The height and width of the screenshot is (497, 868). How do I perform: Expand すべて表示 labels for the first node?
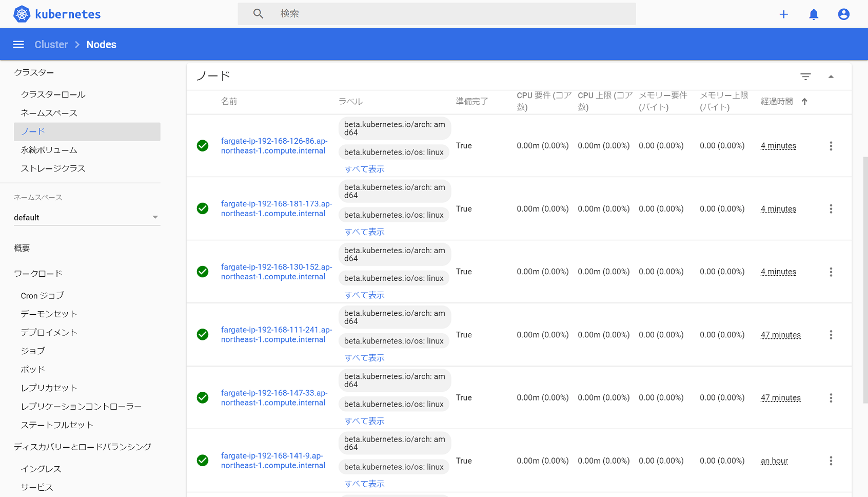364,168
